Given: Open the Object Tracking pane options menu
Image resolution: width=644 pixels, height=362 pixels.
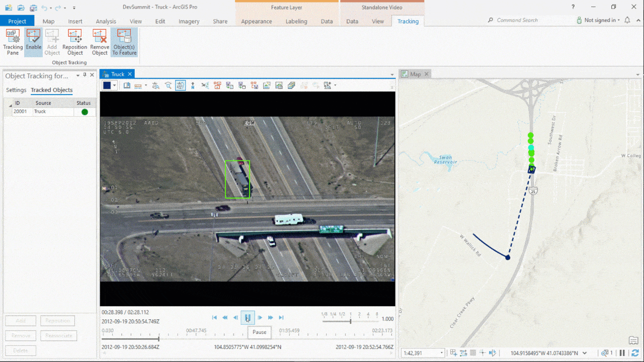Looking at the screenshot, I should 78,75.
